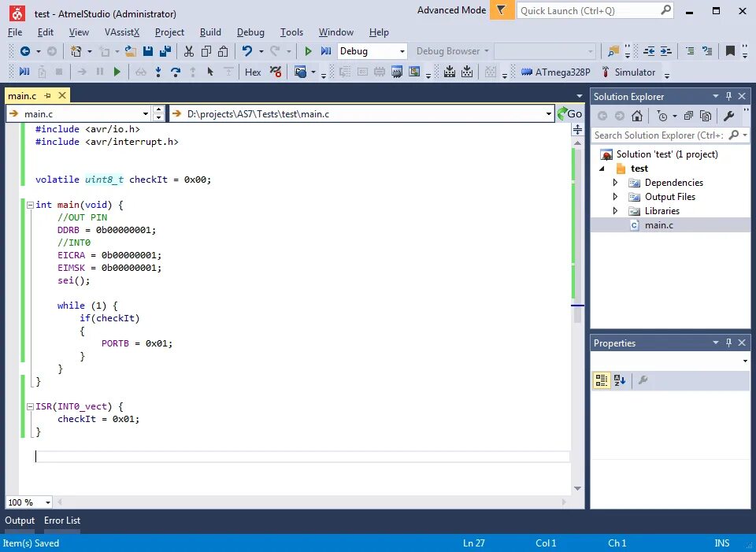Click Collapse All in Solution Explorer
756x552 pixels.
(x=688, y=116)
